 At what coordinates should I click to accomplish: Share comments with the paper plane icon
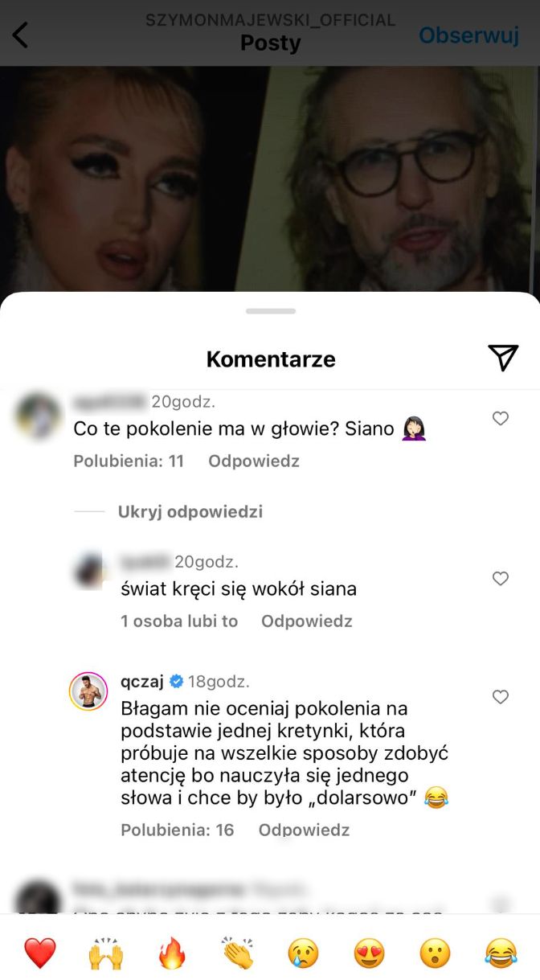(503, 358)
